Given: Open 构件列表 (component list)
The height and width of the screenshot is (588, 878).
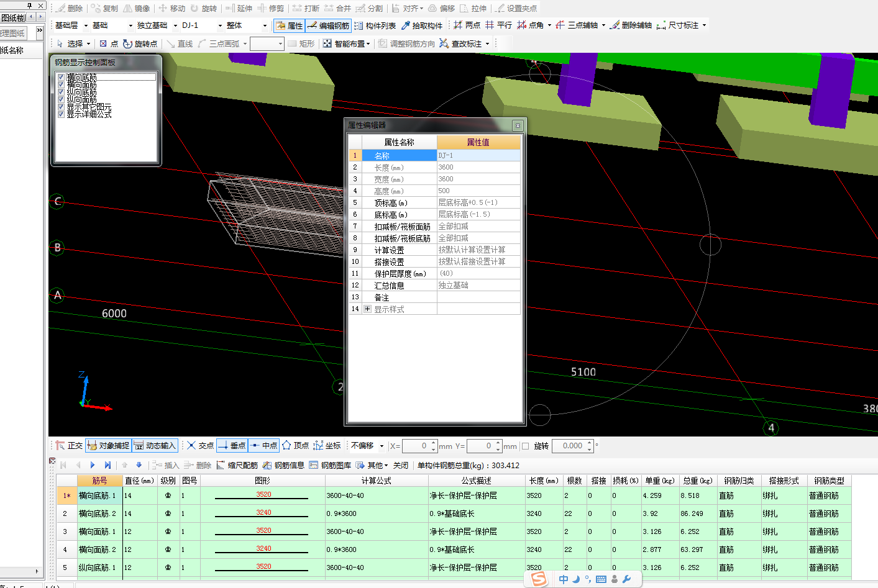Looking at the screenshot, I should click(375, 25).
